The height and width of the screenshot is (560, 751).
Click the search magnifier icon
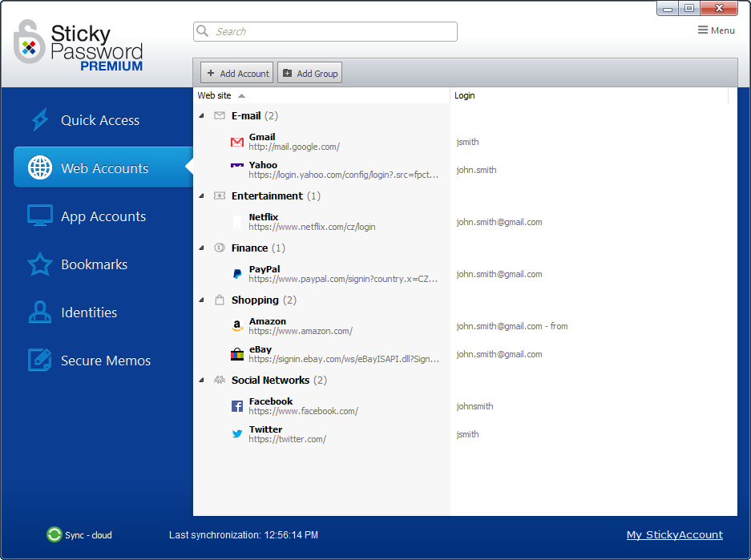click(x=203, y=31)
